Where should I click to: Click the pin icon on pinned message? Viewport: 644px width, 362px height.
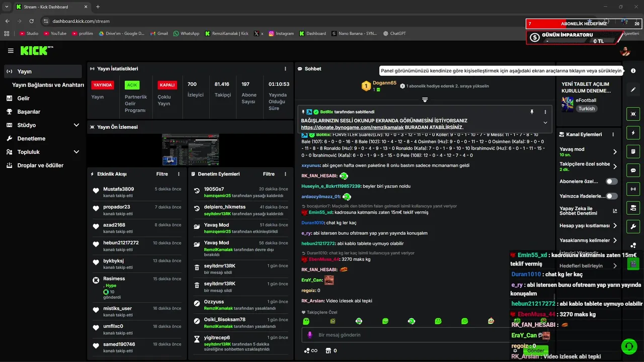[x=532, y=112]
